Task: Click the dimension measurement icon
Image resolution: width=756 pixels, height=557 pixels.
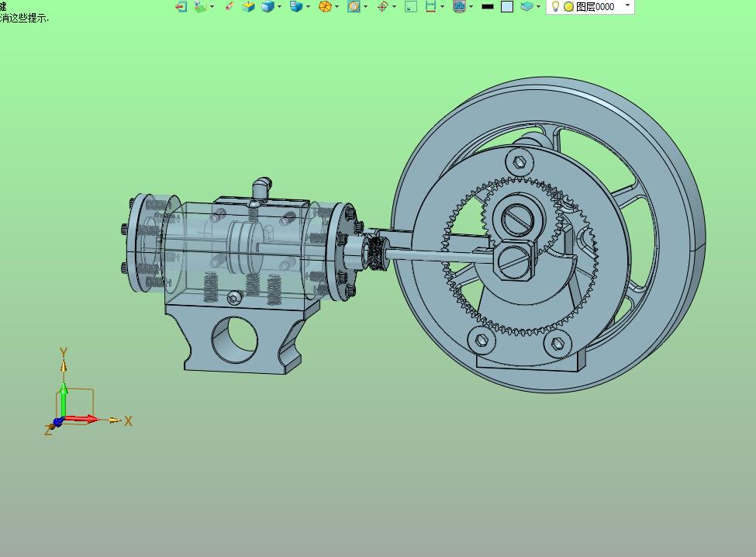Action: click(x=430, y=6)
